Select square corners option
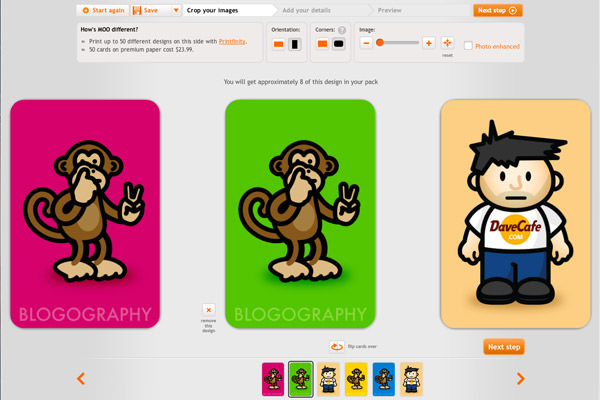 point(322,44)
